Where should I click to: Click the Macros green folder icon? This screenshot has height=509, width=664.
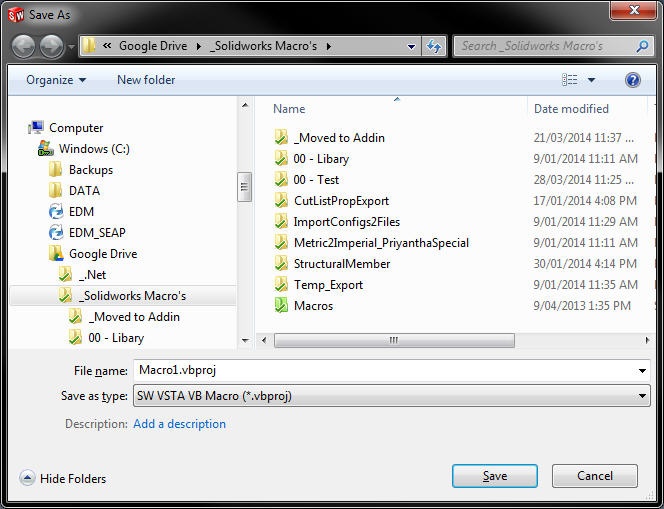click(x=281, y=305)
